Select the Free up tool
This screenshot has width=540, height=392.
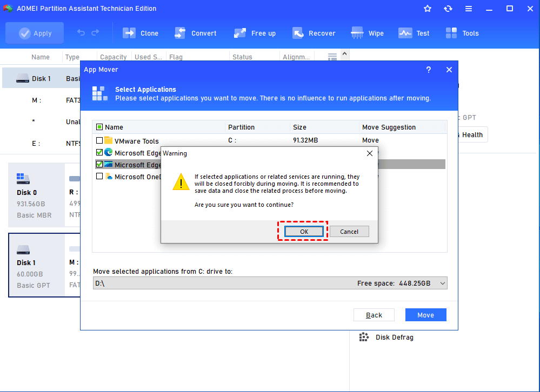[240, 33]
